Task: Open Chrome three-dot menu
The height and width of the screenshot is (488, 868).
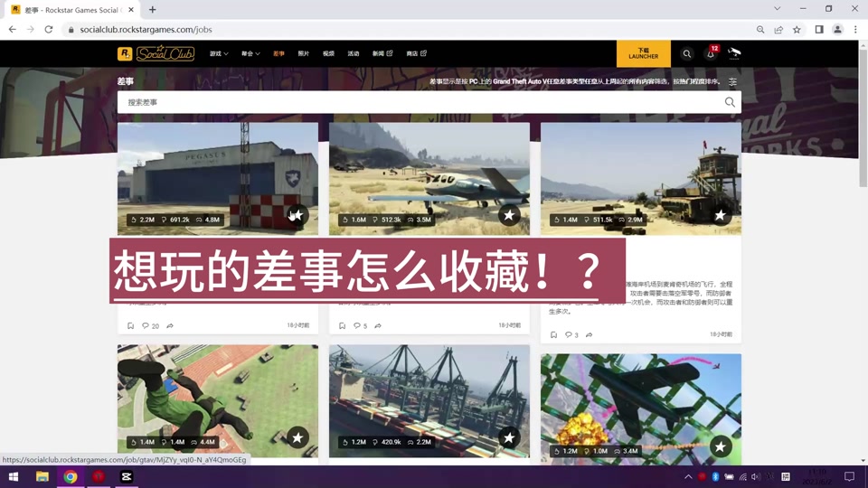Action: 855,29
